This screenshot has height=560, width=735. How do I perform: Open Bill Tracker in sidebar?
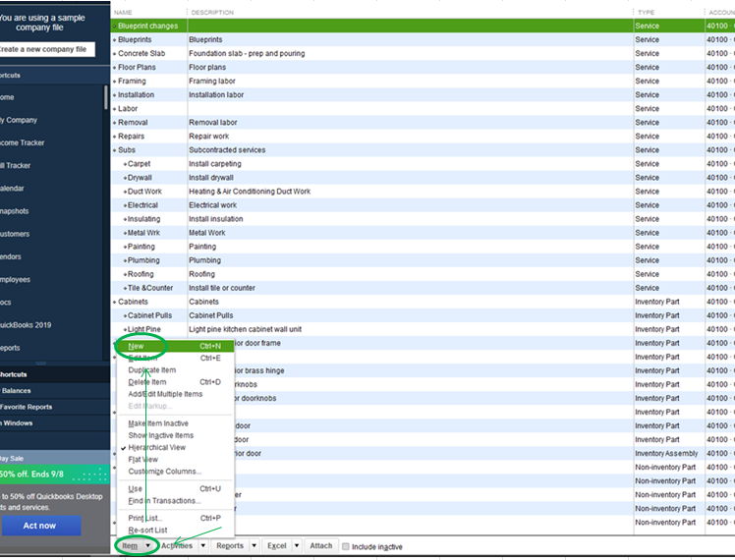[15, 165]
